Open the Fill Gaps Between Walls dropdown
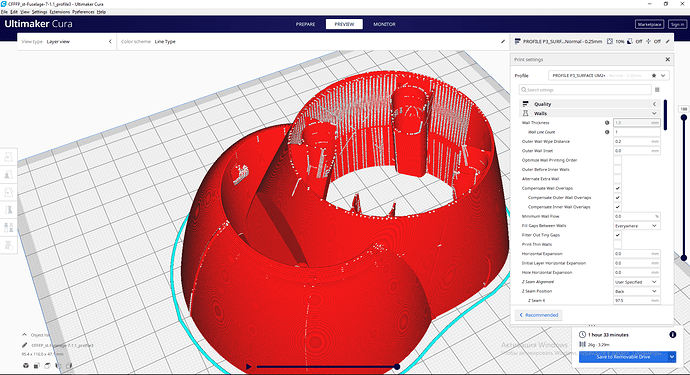The height and width of the screenshot is (375, 690). pos(636,226)
